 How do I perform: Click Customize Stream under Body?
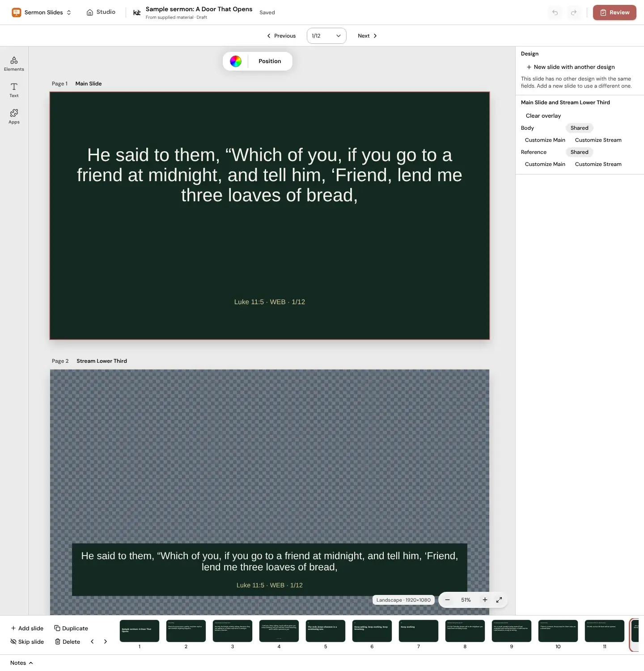598,140
